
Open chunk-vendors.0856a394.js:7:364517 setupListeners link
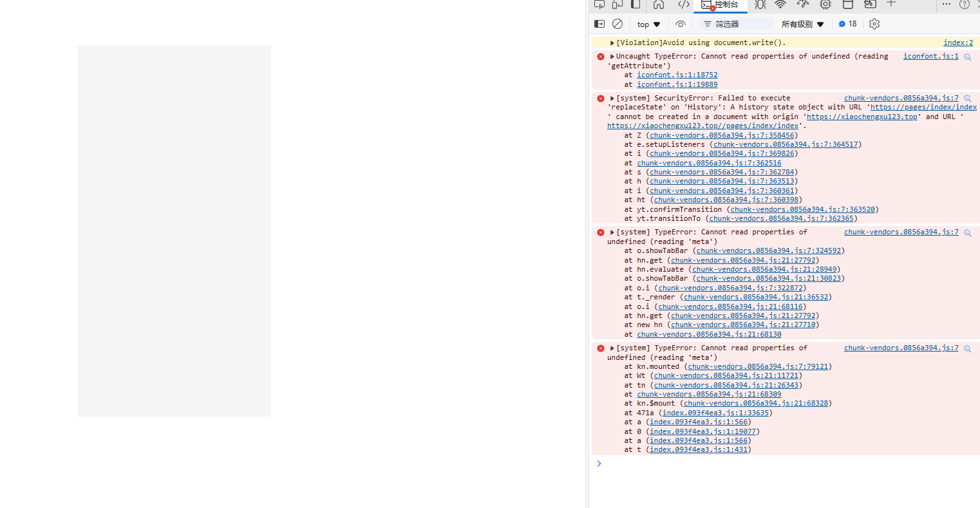(786, 144)
